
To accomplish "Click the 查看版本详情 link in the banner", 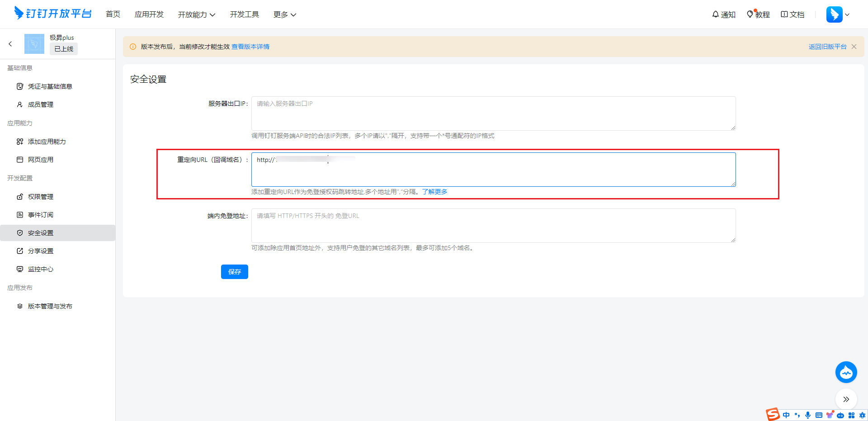I will [250, 47].
